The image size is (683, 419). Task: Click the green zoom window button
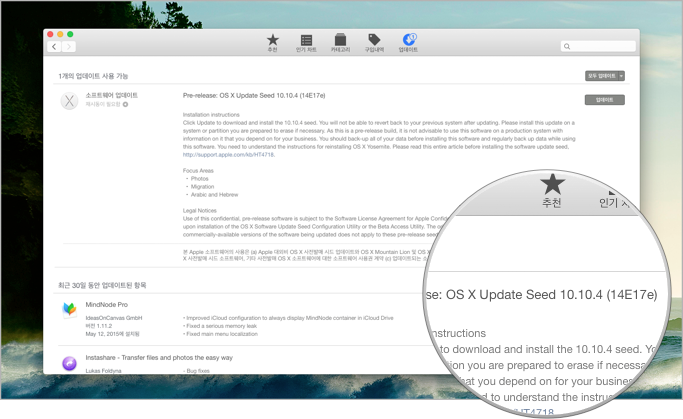pyautogui.click(x=70, y=34)
